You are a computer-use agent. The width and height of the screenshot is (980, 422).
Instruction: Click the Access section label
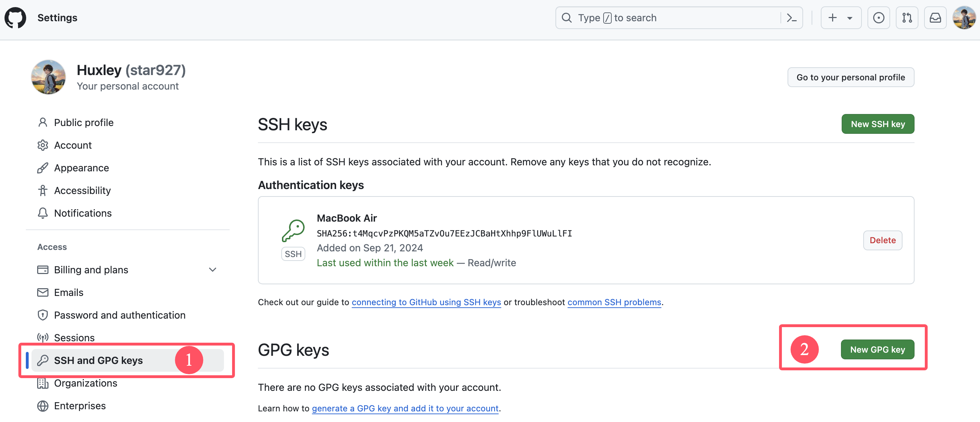pos(52,247)
